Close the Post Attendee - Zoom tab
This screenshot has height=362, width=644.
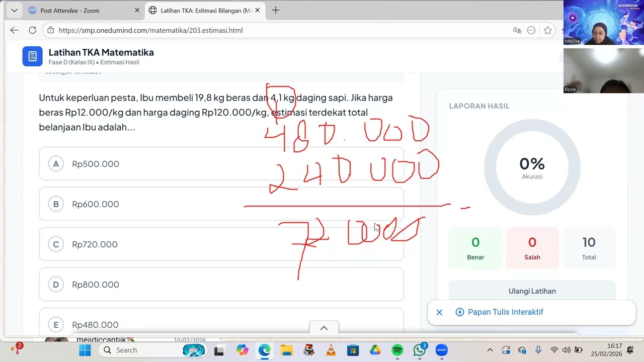(x=137, y=11)
